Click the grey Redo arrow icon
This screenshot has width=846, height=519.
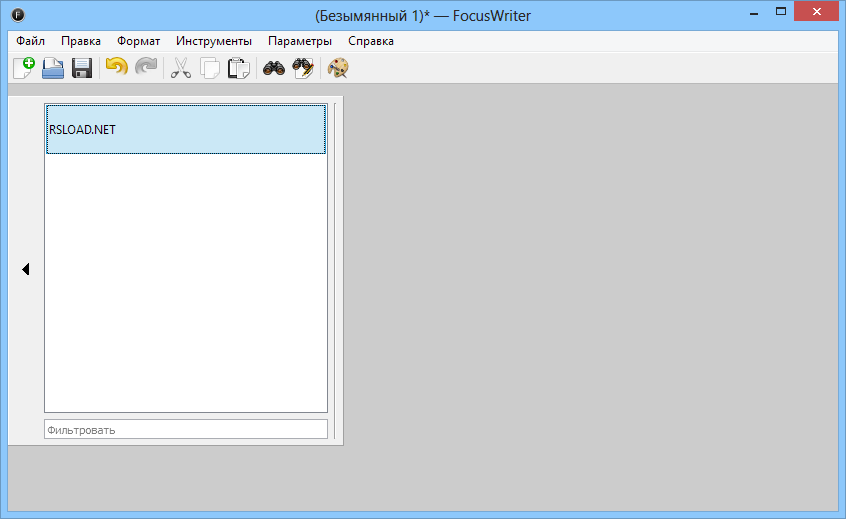click(146, 68)
